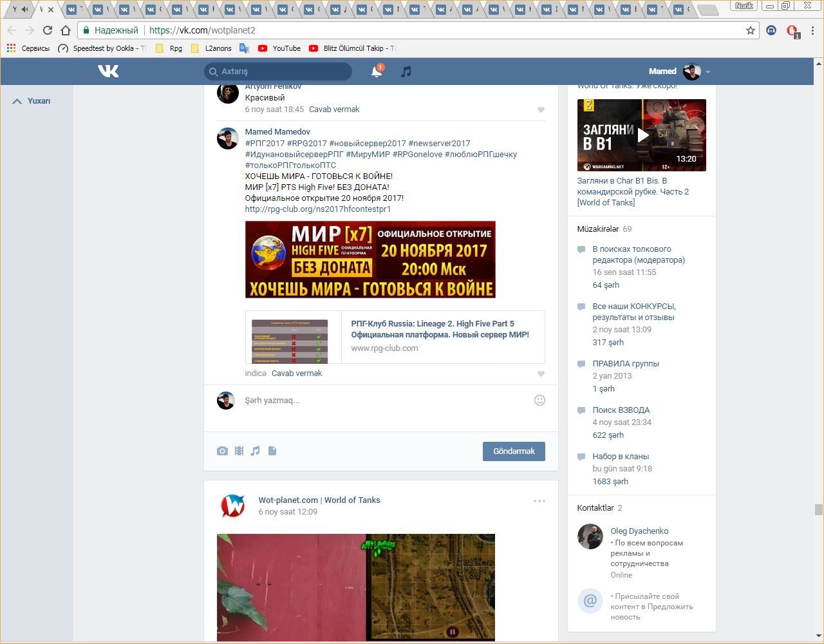The height and width of the screenshot is (644, 824).
Task: Click Cavab vermək under Artyom's comment
Action: click(x=334, y=109)
